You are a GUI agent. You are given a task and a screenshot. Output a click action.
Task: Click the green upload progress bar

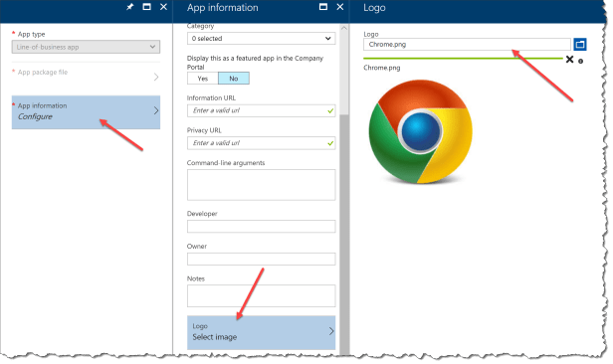tap(463, 59)
